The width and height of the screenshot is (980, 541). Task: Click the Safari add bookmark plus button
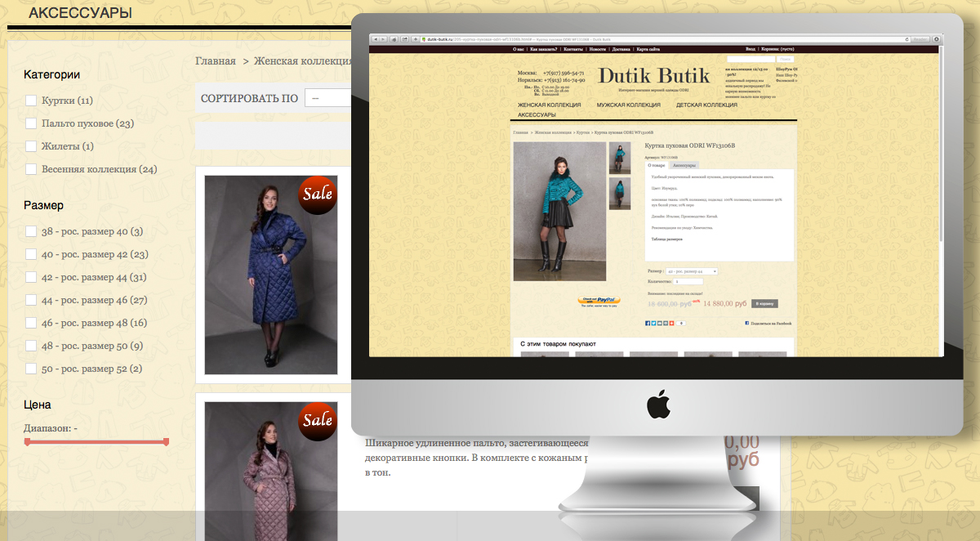click(415, 38)
